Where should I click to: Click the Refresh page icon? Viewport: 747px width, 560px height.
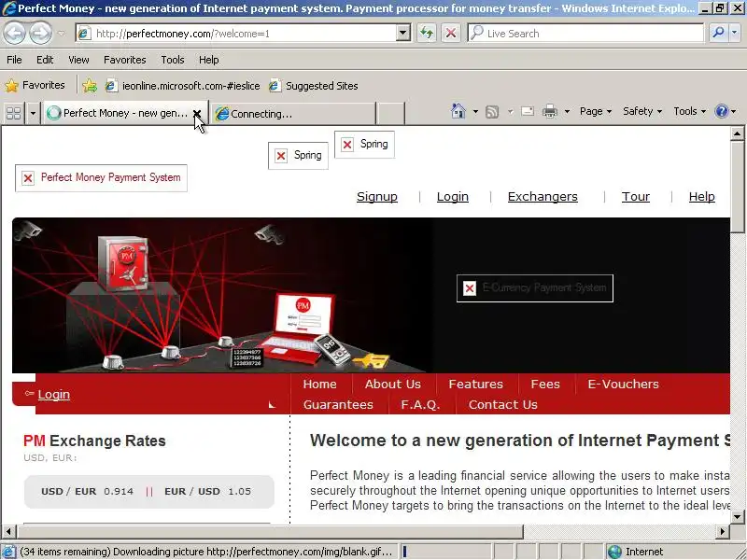[427, 34]
